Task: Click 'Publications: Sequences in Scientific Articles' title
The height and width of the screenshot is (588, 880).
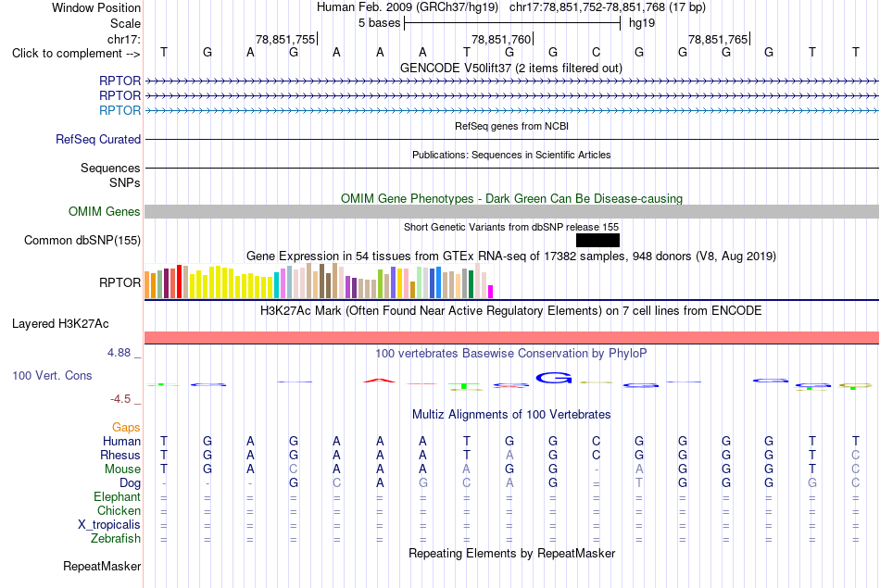Action: tap(511, 155)
